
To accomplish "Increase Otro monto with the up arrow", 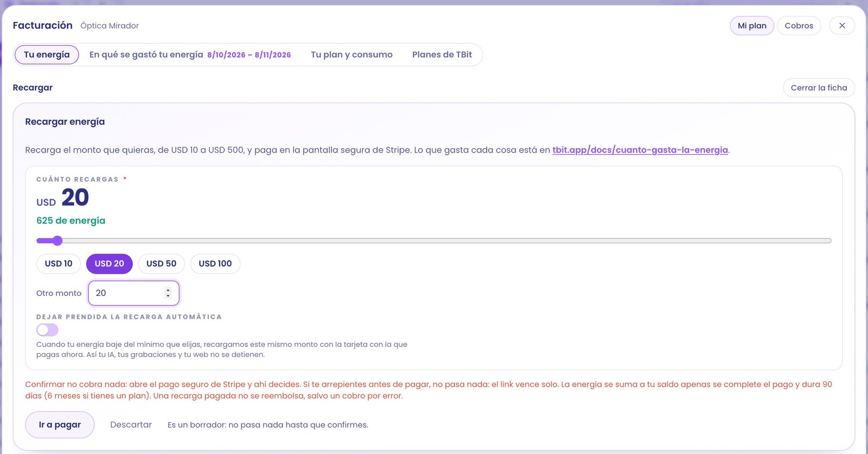I will coord(168,290).
